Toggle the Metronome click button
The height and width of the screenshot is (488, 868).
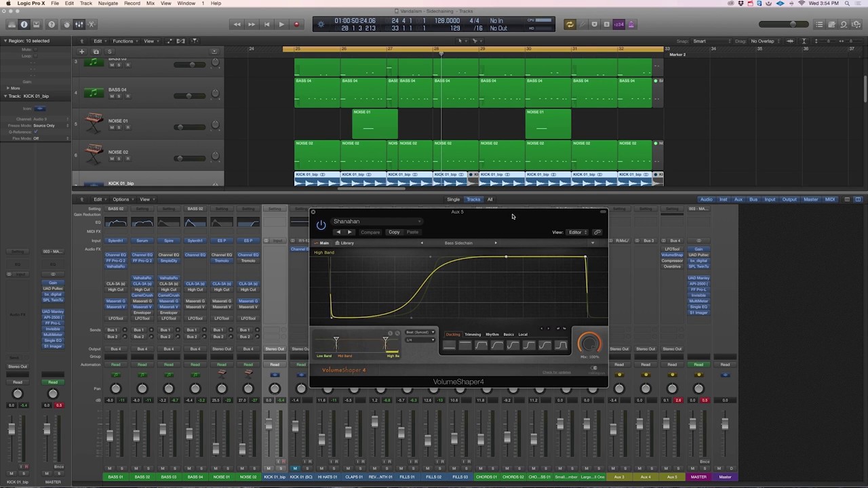click(631, 24)
